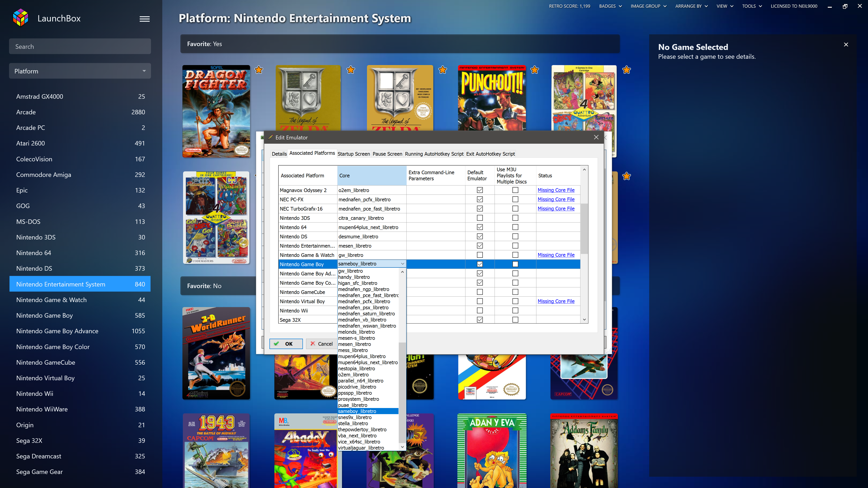Select the Addams Family game cover
The height and width of the screenshot is (488, 868).
pos(584,451)
